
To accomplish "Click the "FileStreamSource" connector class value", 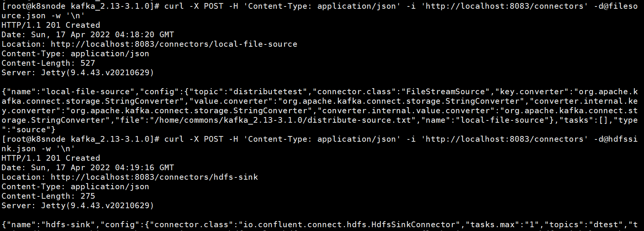I will click(446, 92).
